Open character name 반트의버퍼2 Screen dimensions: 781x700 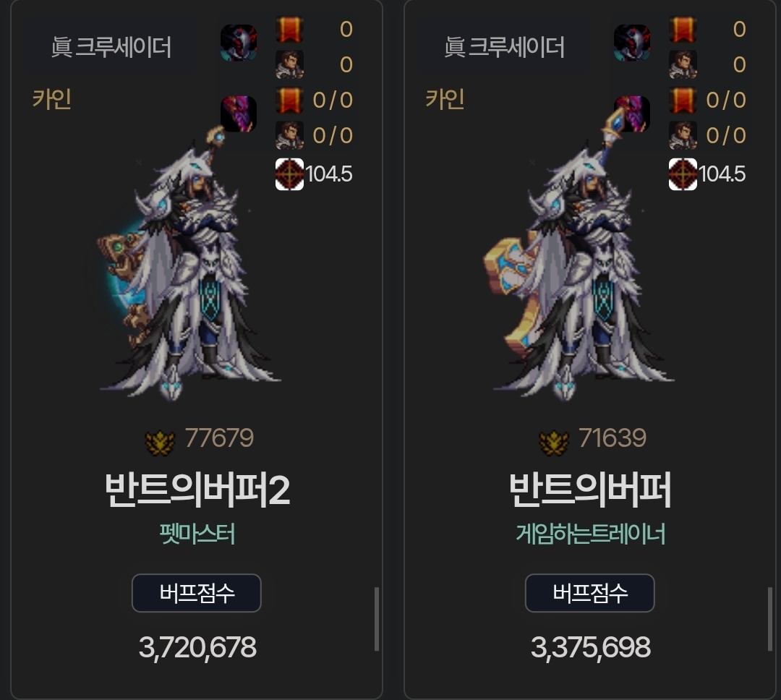click(197, 490)
